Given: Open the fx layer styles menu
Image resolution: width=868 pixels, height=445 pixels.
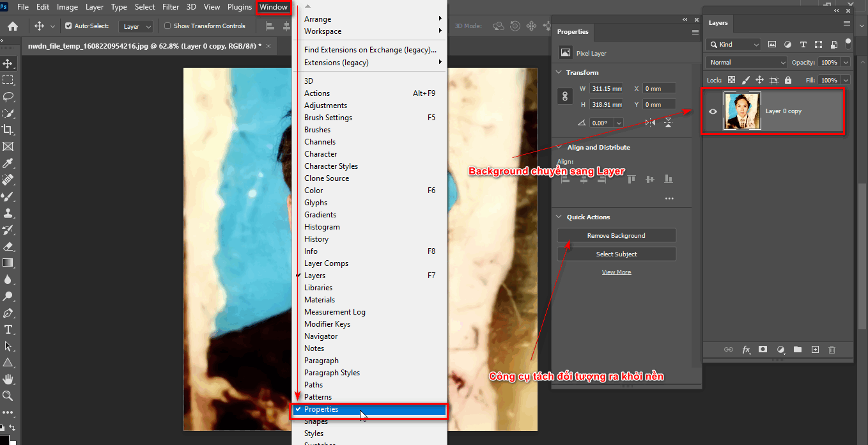Looking at the screenshot, I should point(746,350).
